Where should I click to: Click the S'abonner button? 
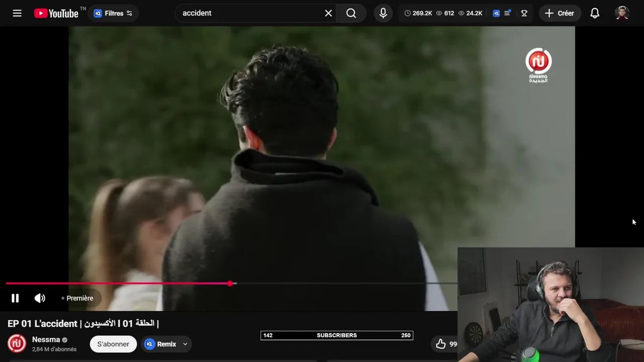(x=113, y=344)
